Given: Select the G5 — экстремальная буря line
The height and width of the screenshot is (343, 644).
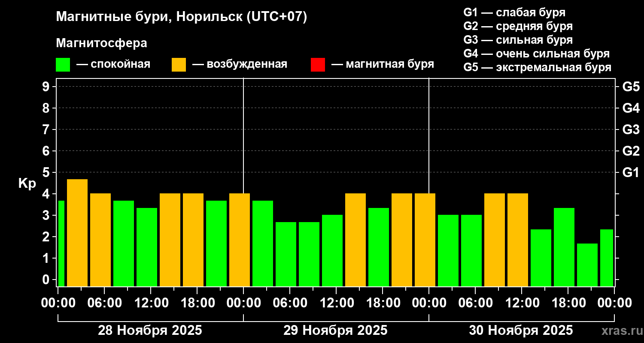Looking at the screenshot, I should click(x=537, y=67).
